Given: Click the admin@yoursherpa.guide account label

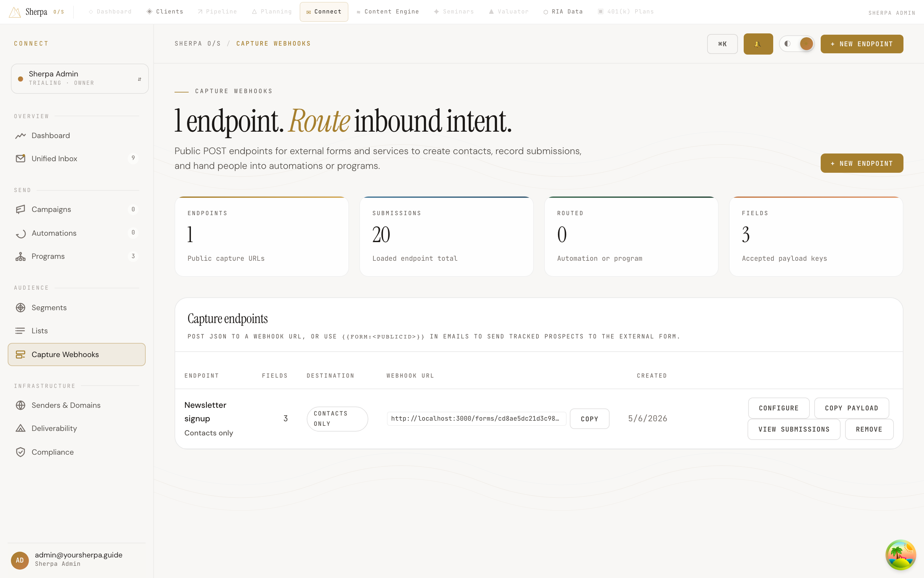Looking at the screenshot, I should [x=79, y=555].
